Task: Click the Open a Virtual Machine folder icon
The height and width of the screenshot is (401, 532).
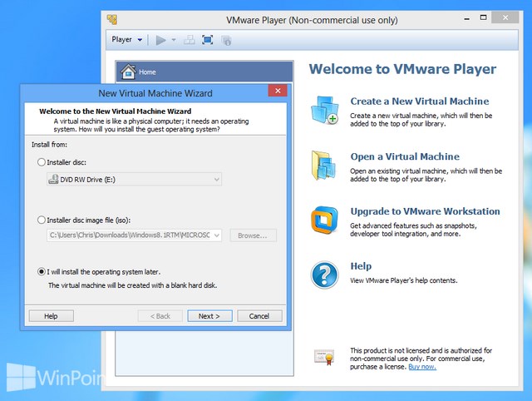Action: (x=323, y=166)
